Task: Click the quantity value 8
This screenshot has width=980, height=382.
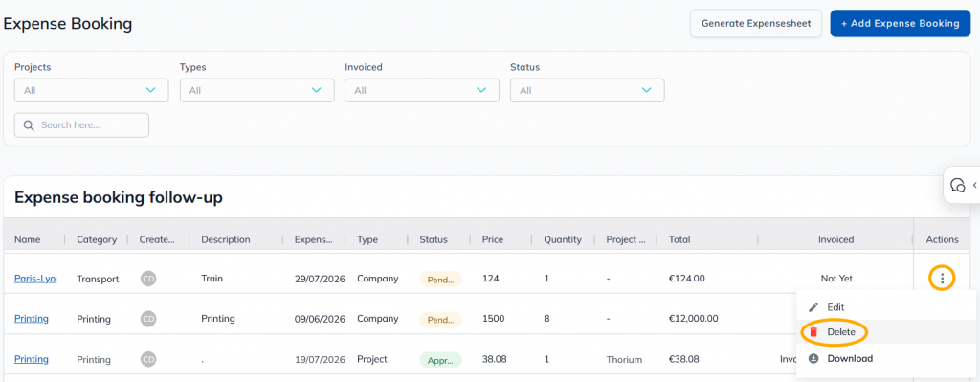Action: pos(546,318)
